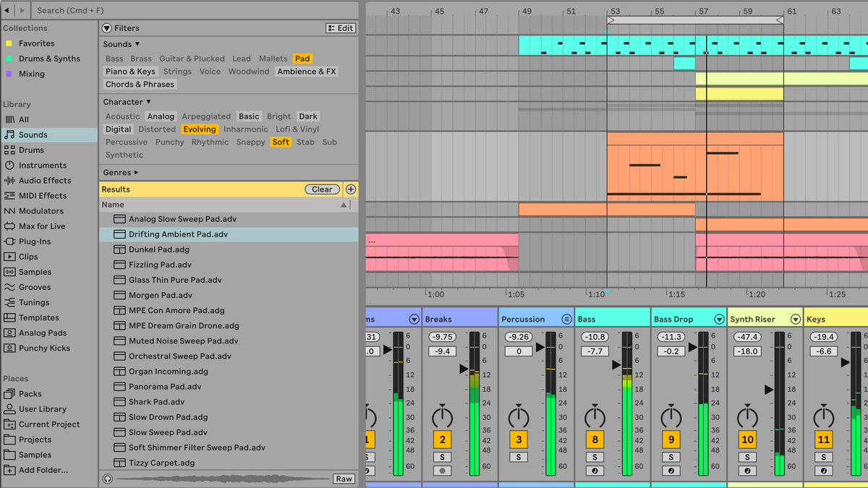
Task: Disable the Pad sound filter tag
Action: [x=302, y=59]
